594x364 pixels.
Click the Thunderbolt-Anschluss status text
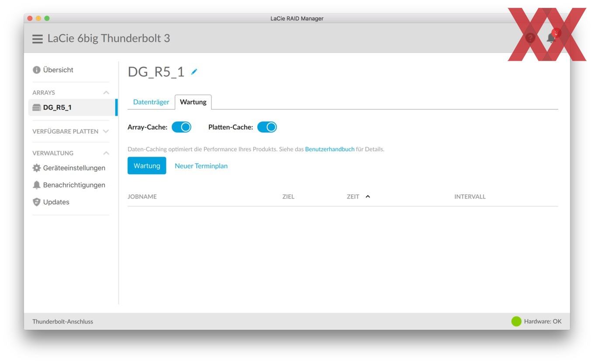[x=62, y=322]
